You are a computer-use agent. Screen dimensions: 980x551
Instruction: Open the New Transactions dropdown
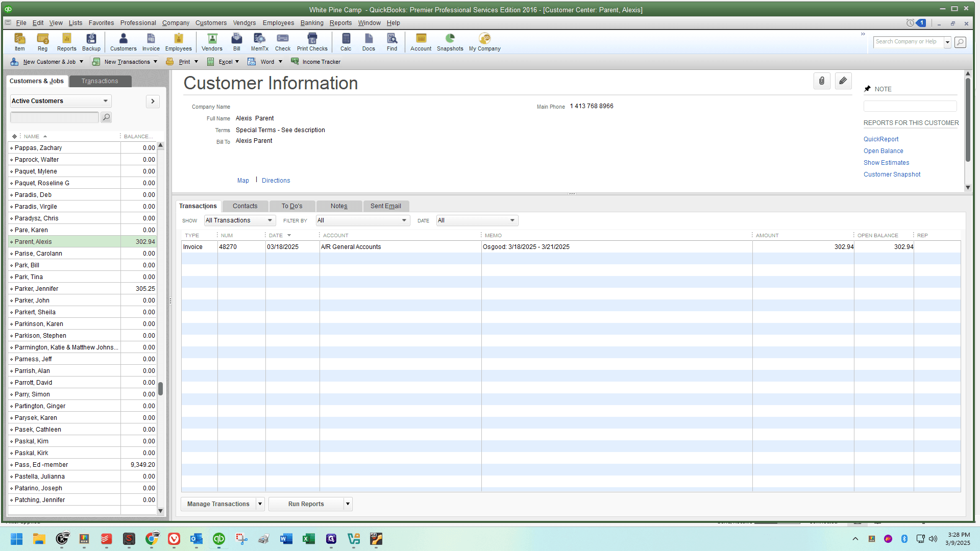click(x=125, y=62)
